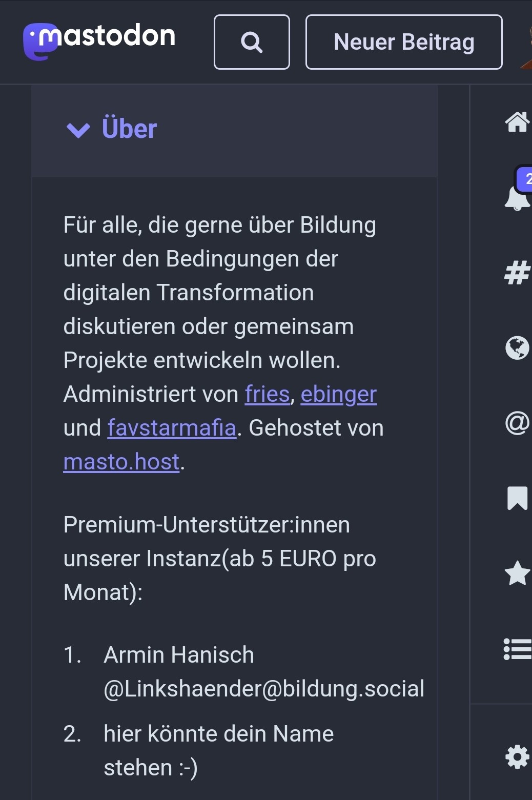This screenshot has width=532, height=800.
Task: Click the Über section heading
Action: pyautogui.click(x=129, y=128)
